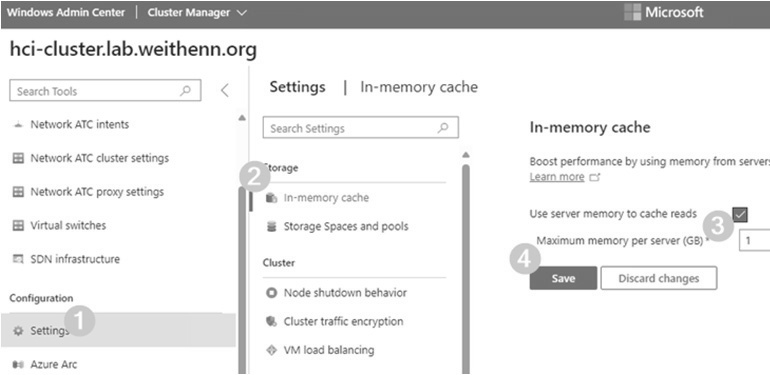Viewport: 770px width, 375px height.
Task: Click Maximum memory per server field
Action: (754, 241)
